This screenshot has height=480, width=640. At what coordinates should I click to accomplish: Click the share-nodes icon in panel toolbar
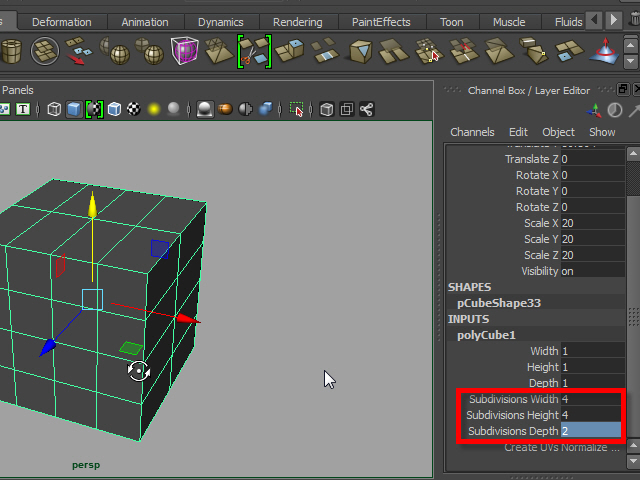click(366, 109)
